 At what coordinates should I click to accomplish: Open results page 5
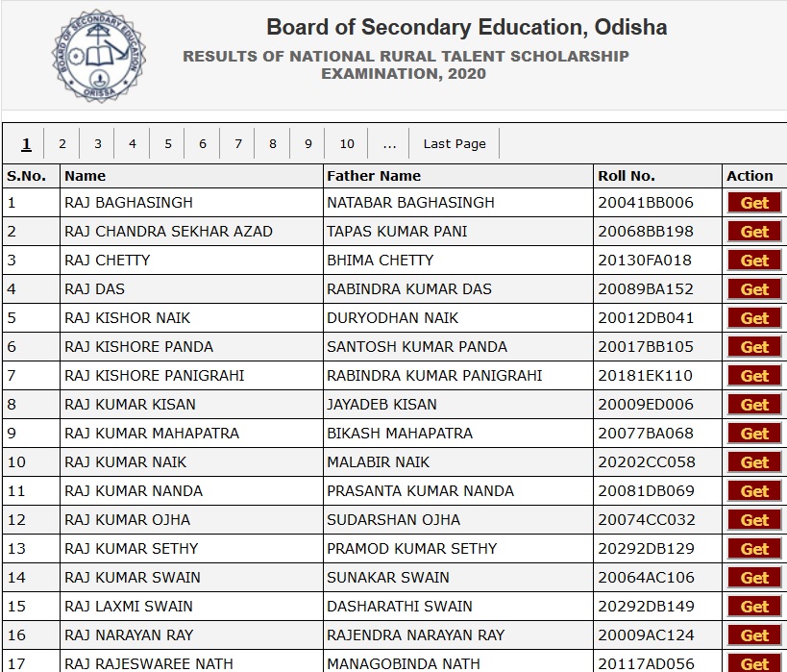pos(167,143)
